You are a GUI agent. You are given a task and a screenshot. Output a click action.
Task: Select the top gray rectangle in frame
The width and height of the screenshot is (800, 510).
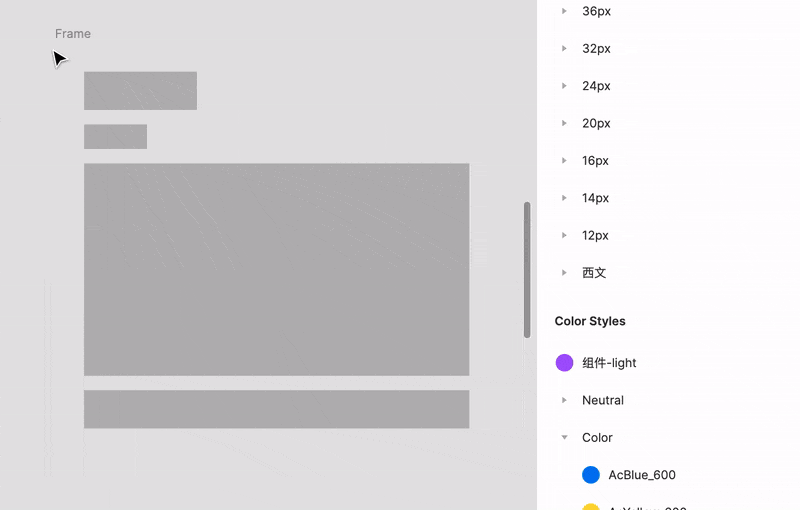click(x=140, y=91)
